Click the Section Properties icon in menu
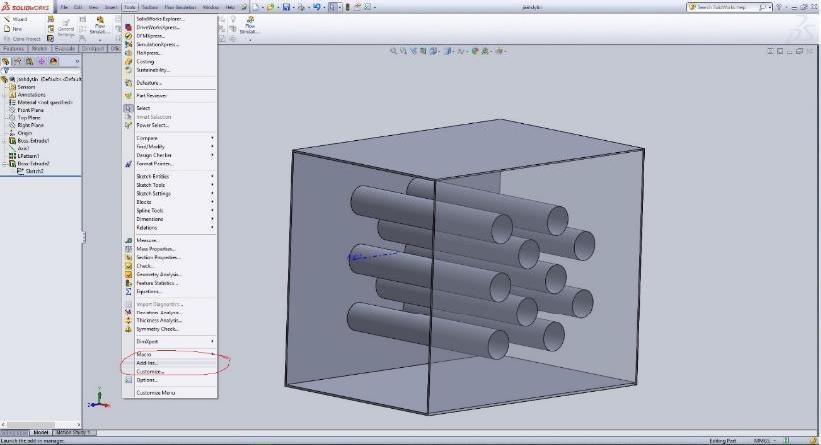Screen dimensions: 821x445 [x=128, y=257]
